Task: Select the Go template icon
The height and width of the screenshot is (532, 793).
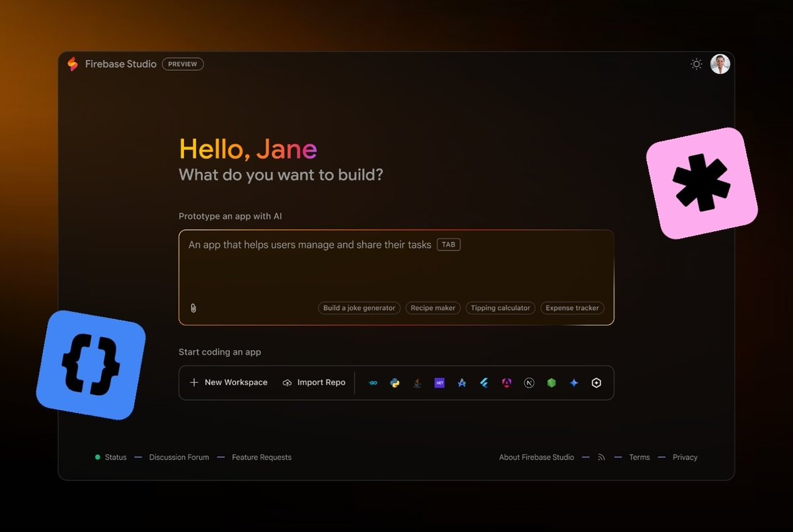Action: point(373,383)
